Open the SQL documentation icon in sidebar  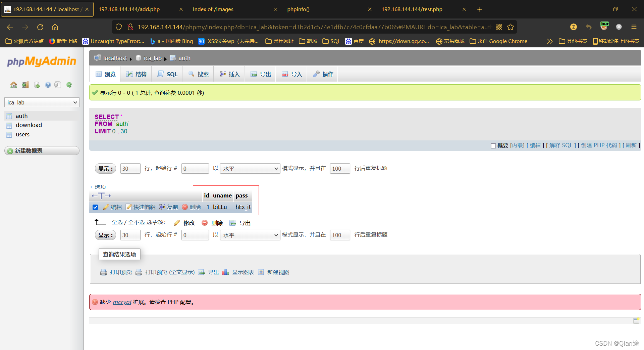pyautogui.click(x=58, y=85)
